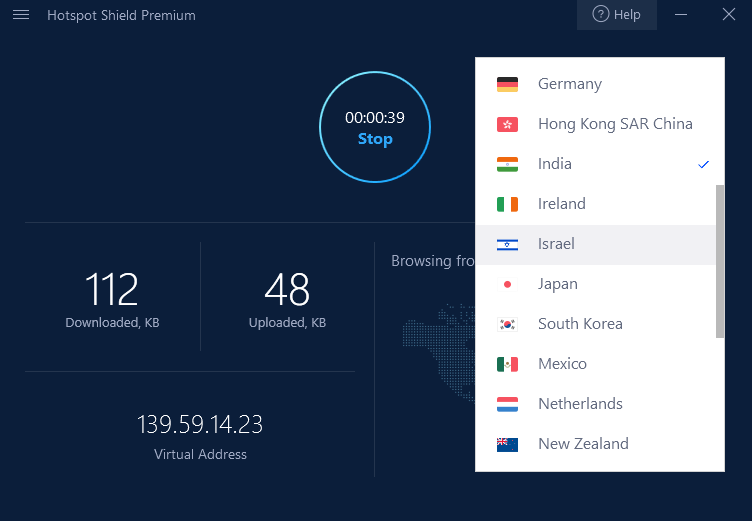Select India from the location list

pos(595,164)
